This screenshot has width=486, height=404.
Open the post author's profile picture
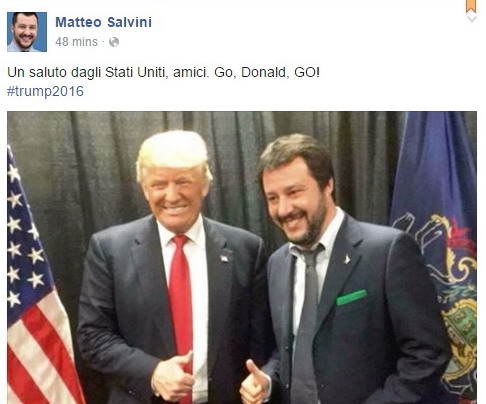27,32
